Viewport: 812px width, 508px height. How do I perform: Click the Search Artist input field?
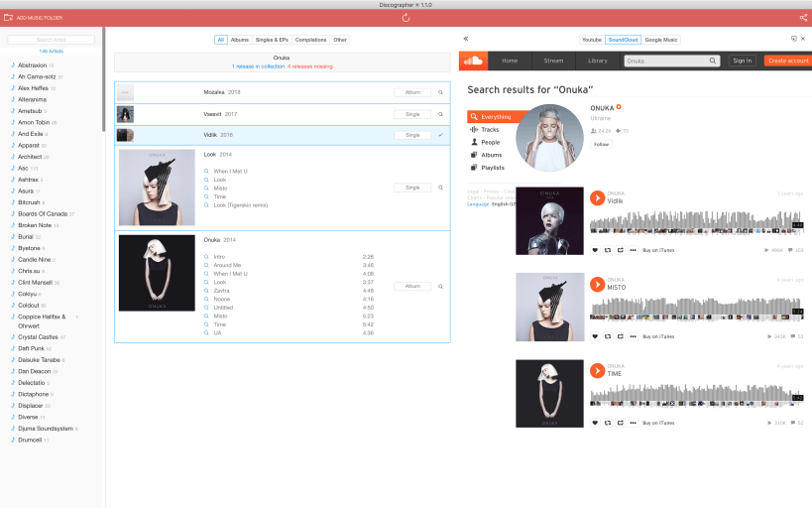pos(52,40)
